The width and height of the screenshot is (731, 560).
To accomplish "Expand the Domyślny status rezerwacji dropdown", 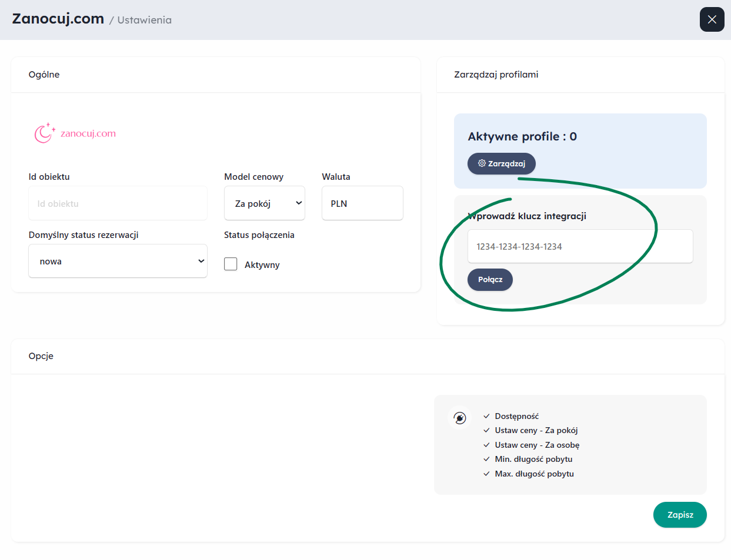I will [x=118, y=261].
